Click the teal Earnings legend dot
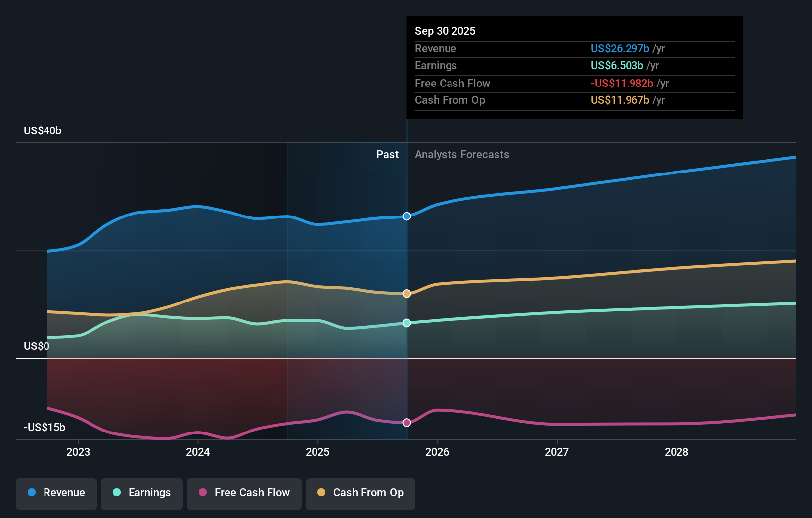Viewport: 812px width, 518px height. pyautogui.click(x=117, y=492)
